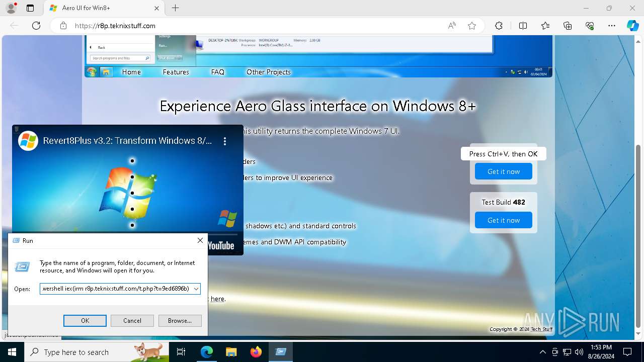
Task: Open the Edge profile avatar icon
Action: click(11, 8)
